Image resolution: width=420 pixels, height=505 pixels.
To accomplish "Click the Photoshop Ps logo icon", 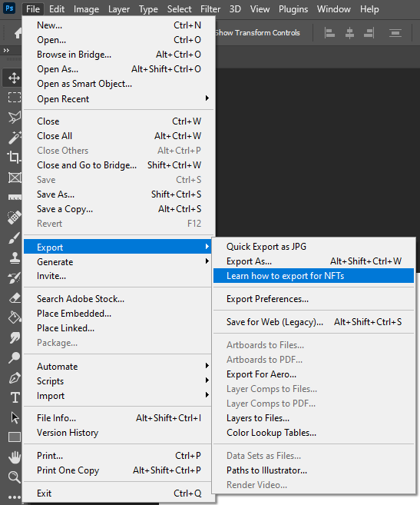I will (x=9, y=8).
